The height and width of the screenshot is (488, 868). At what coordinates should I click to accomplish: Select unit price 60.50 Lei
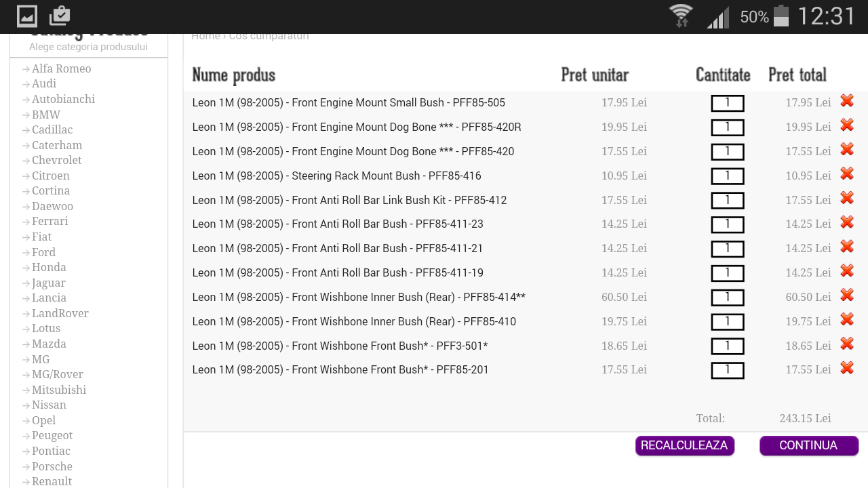click(x=624, y=297)
